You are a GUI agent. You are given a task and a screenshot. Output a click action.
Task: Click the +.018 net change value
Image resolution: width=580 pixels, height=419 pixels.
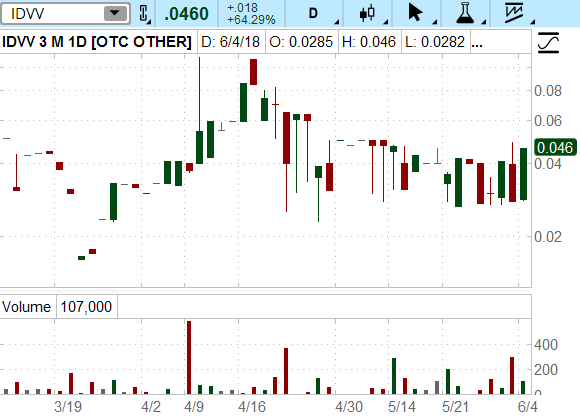click(242, 7)
